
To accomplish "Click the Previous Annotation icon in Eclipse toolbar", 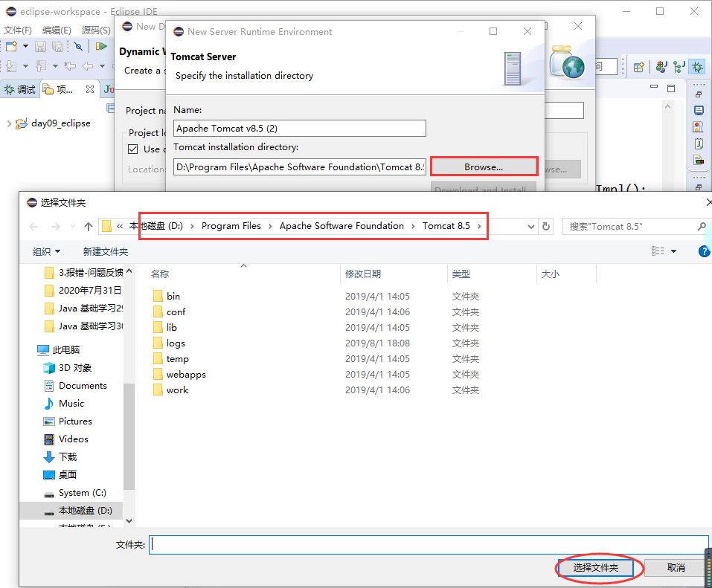I will tap(40, 66).
